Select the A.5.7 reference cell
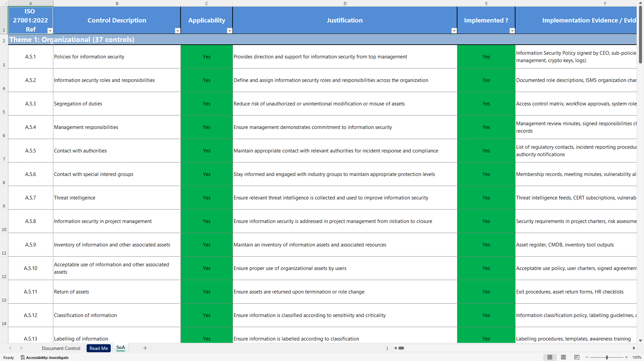This screenshot has width=644, height=361. tap(31, 198)
